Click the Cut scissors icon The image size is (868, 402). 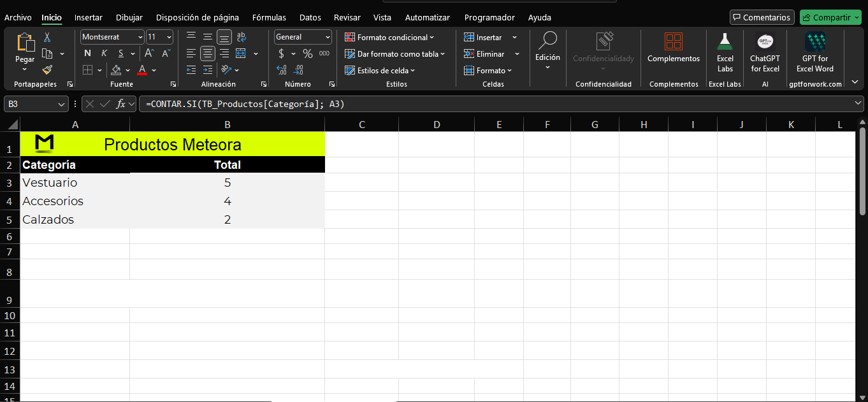click(47, 38)
